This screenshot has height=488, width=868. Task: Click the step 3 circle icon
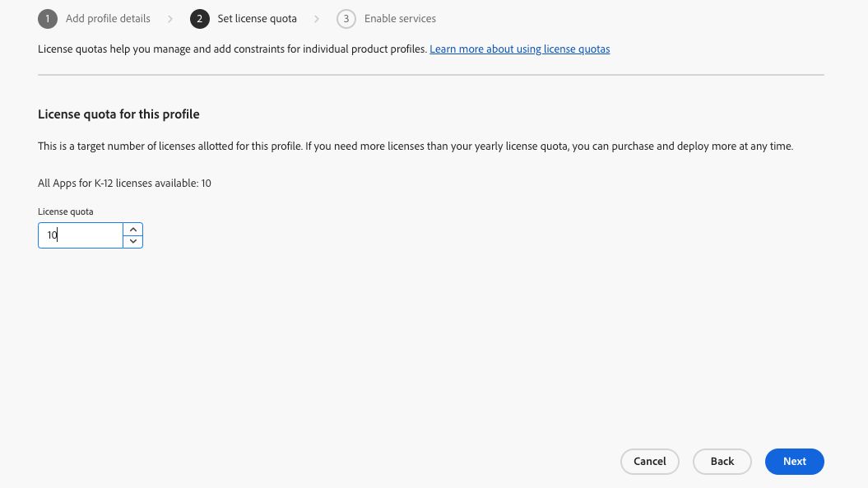point(346,19)
